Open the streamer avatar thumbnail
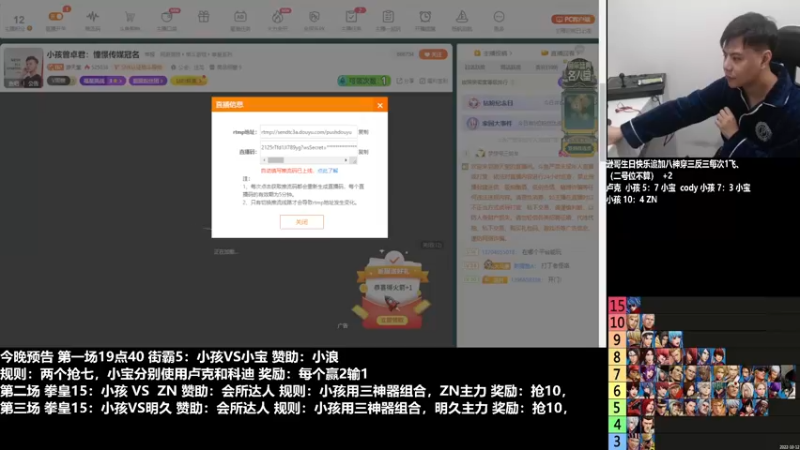800x450 pixels. tap(23, 67)
